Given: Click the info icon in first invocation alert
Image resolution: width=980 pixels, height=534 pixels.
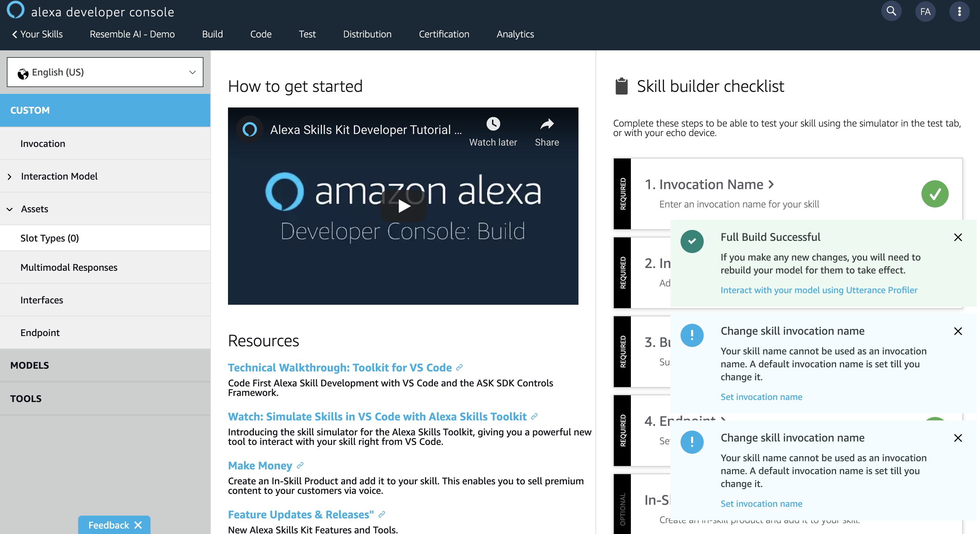Looking at the screenshot, I should pyautogui.click(x=692, y=335).
